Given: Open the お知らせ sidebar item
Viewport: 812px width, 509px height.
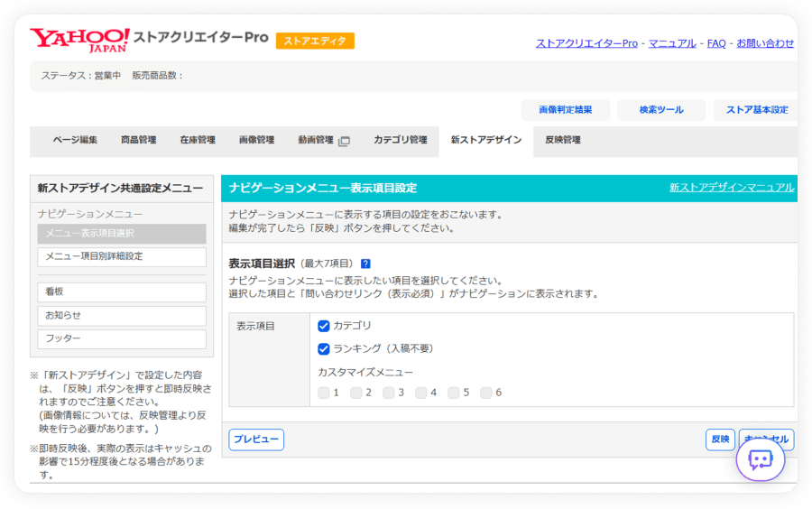Looking at the screenshot, I should 122,316.
